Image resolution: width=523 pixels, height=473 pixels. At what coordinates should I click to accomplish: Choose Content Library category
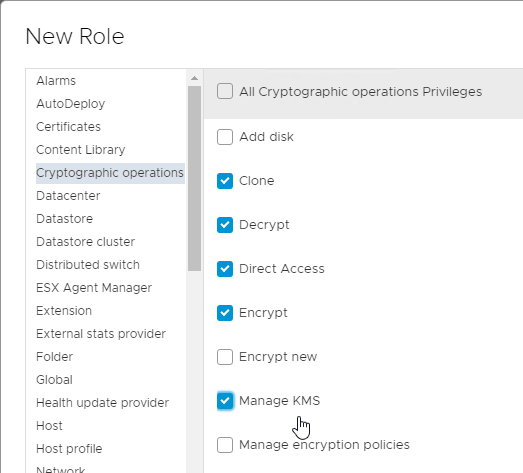[81, 150]
